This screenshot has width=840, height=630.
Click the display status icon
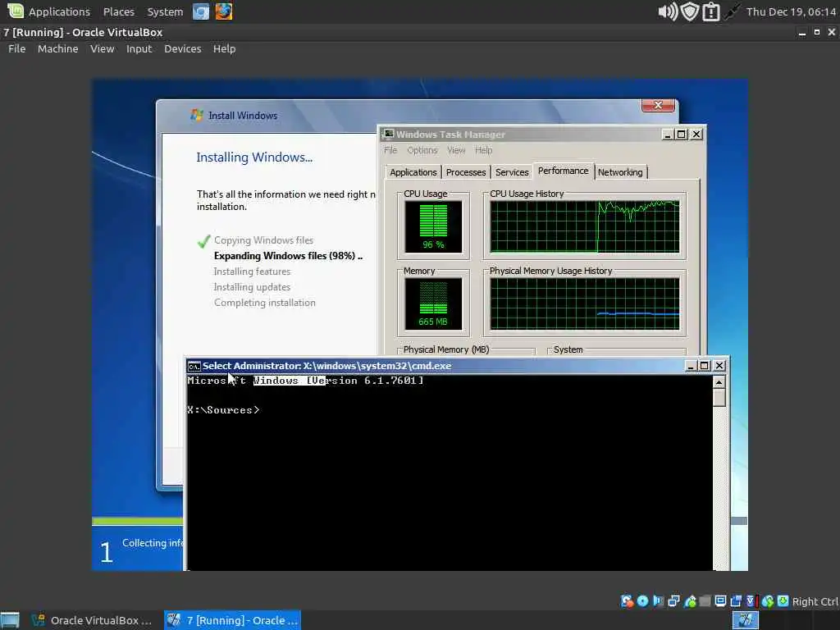[720, 601]
